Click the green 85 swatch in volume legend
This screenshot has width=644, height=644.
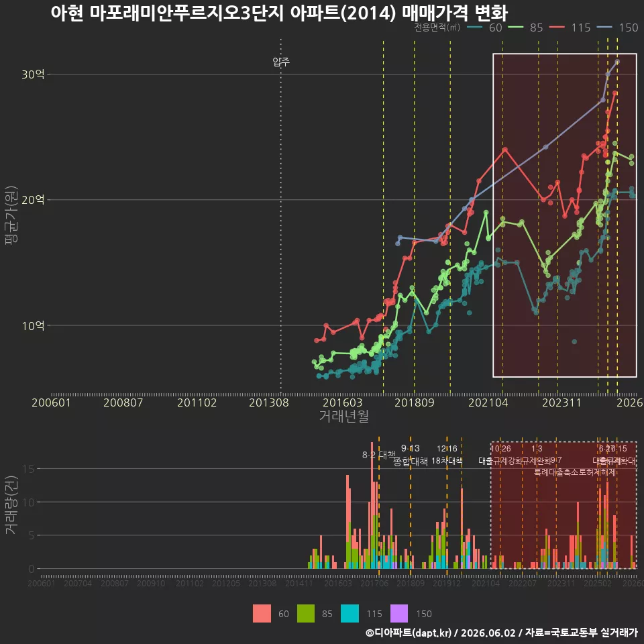click(x=306, y=614)
